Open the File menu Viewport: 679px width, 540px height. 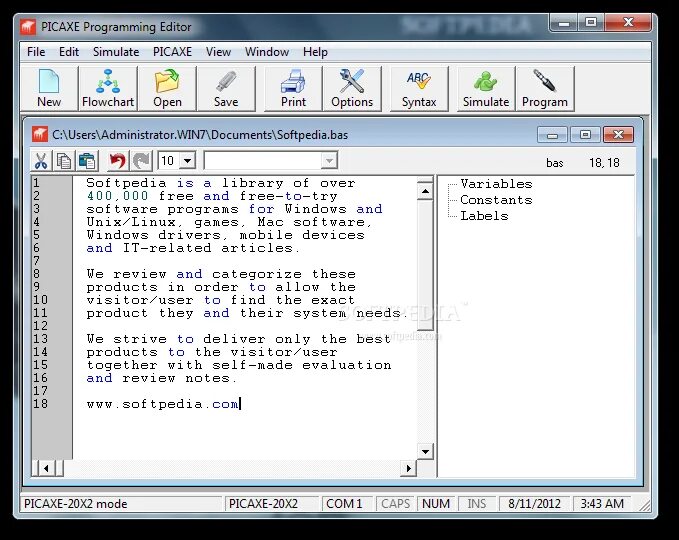click(x=36, y=52)
